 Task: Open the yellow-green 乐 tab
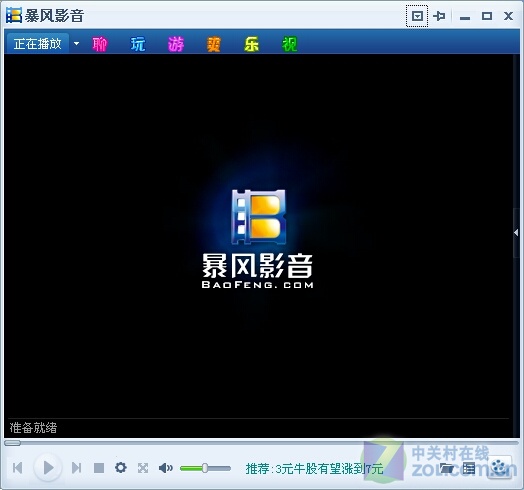point(251,44)
